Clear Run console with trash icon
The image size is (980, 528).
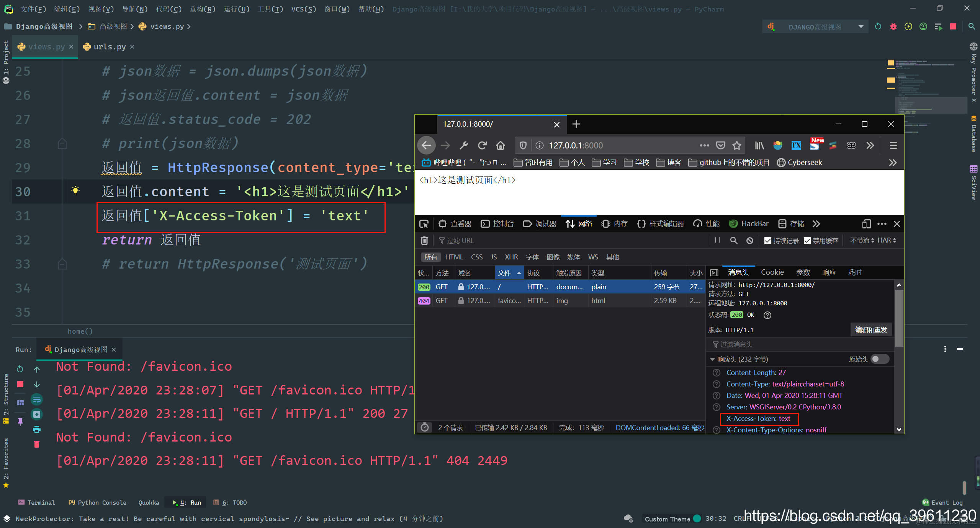pos(37,444)
